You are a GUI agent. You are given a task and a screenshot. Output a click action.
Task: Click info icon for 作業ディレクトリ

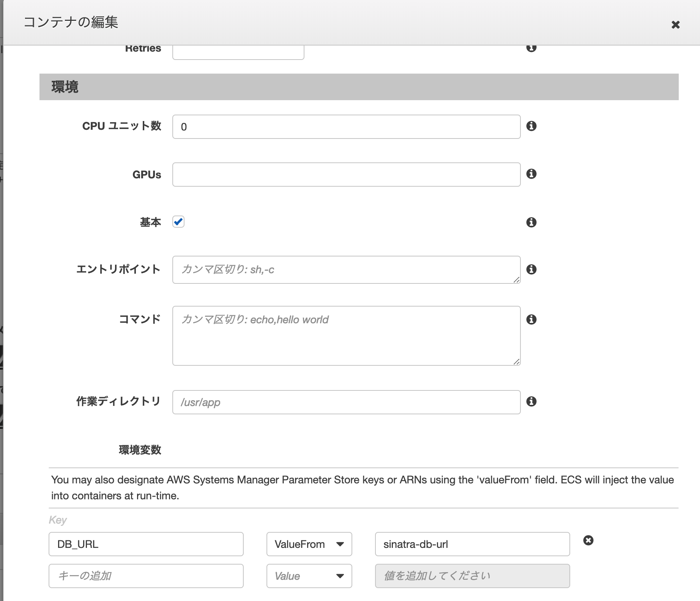pyautogui.click(x=531, y=401)
